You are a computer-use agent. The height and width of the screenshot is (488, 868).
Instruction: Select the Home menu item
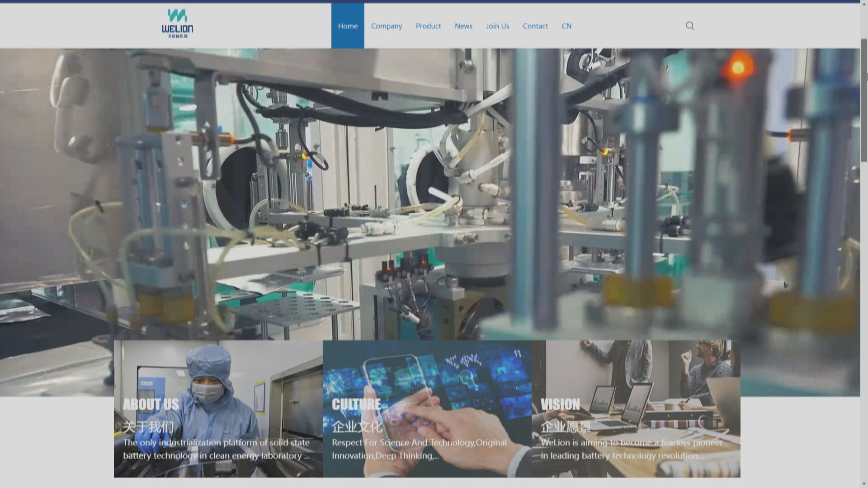click(348, 26)
